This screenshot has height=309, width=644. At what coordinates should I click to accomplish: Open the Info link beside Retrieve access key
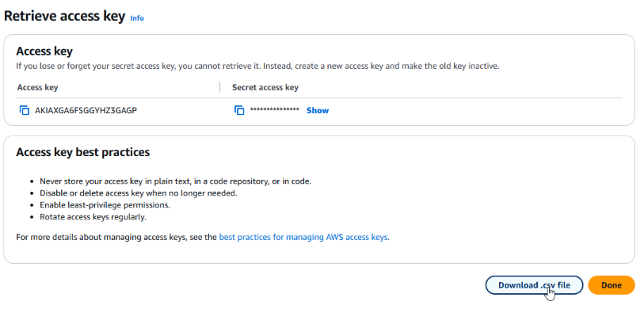coord(137,18)
